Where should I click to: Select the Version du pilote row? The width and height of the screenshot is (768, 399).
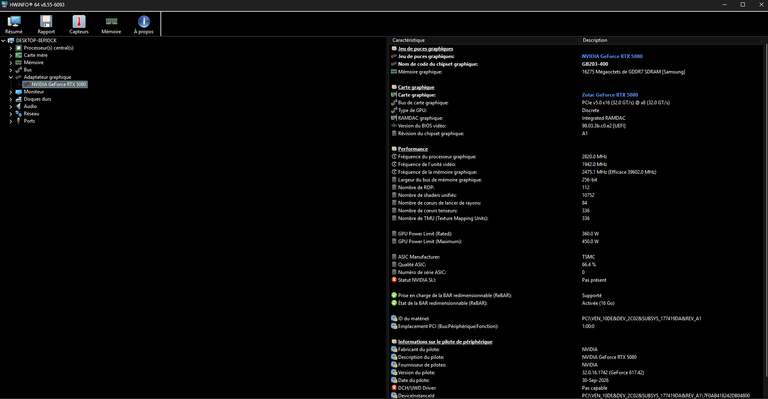click(x=576, y=373)
